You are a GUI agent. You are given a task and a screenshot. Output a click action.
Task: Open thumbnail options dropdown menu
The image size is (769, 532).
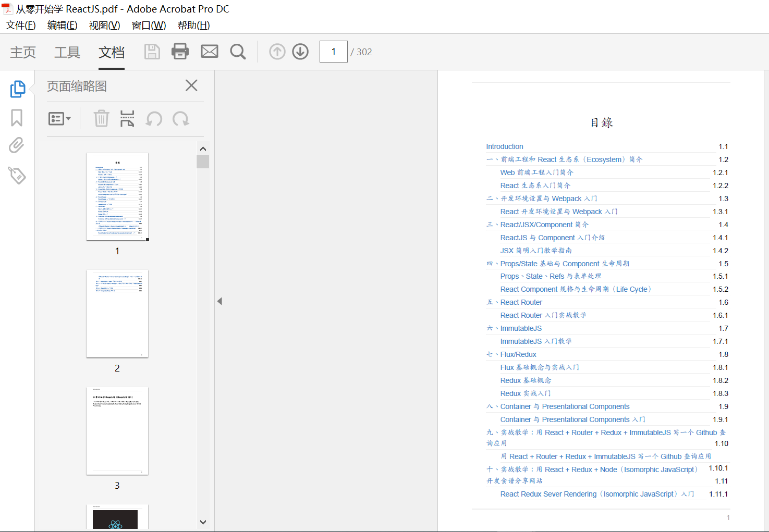pos(59,119)
